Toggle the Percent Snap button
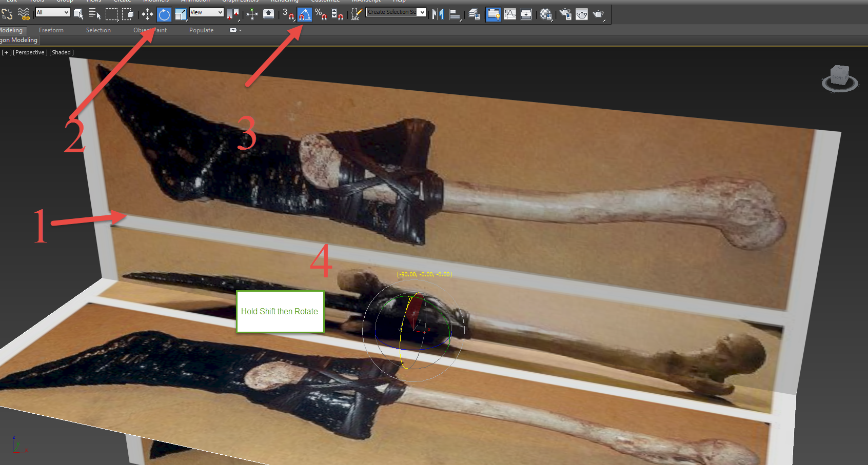Screen dimensions: 868x465 (x=321, y=14)
